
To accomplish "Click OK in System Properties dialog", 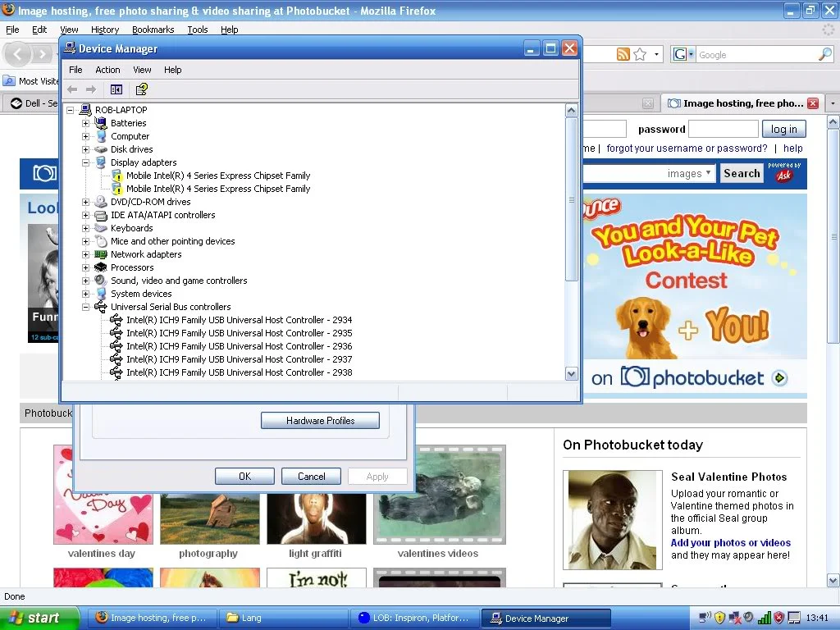I will pos(244,477).
